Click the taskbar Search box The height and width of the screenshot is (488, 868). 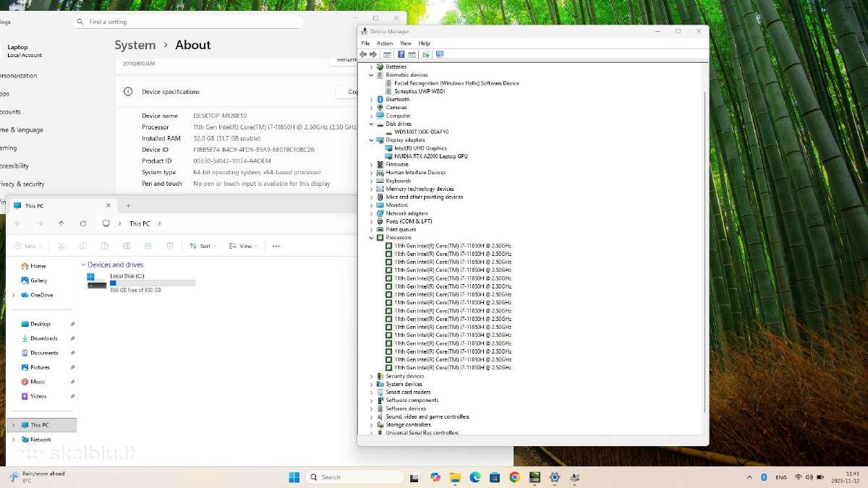(354, 477)
